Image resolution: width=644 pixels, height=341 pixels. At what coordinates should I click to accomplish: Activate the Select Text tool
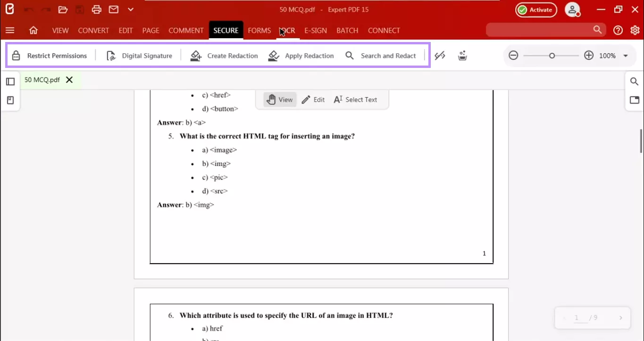[355, 100]
